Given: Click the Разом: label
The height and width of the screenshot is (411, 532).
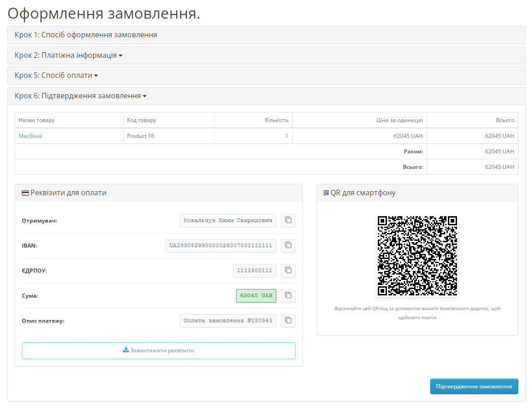Looking at the screenshot, I should tap(413, 152).
